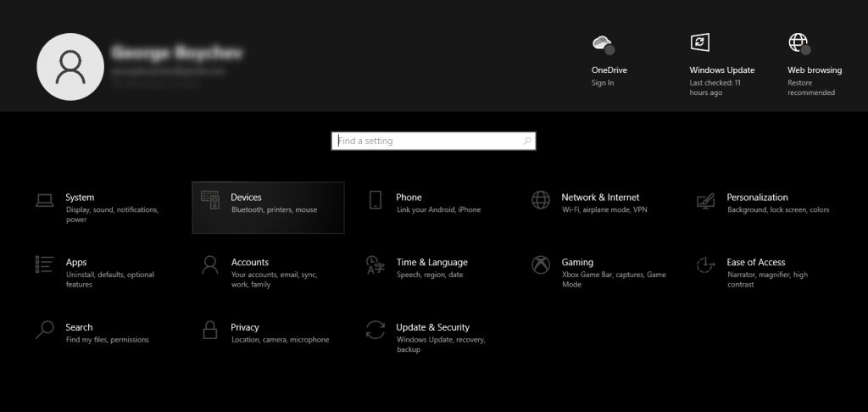The image size is (868, 412).
Task: Open the Gaming settings label
Action: (577, 262)
